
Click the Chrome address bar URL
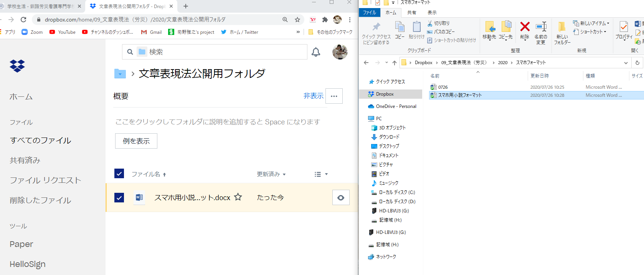tap(135, 20)
